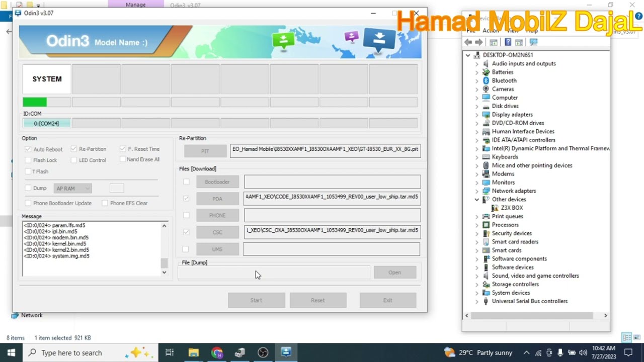Click the Keyboards category icon
Image resolution: width=644 pixels, height=362 pixels.
(x=486, y=157)
